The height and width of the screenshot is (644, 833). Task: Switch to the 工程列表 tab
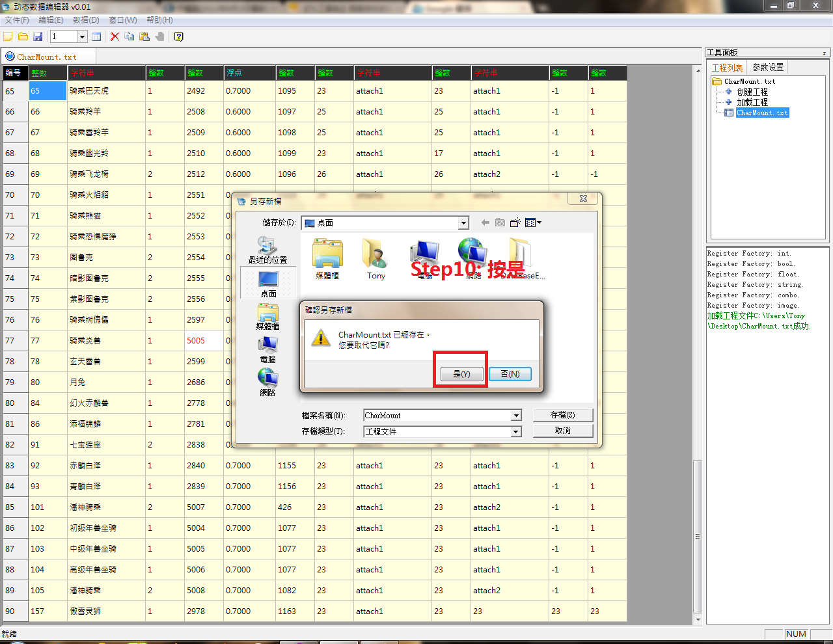(727, 68)
